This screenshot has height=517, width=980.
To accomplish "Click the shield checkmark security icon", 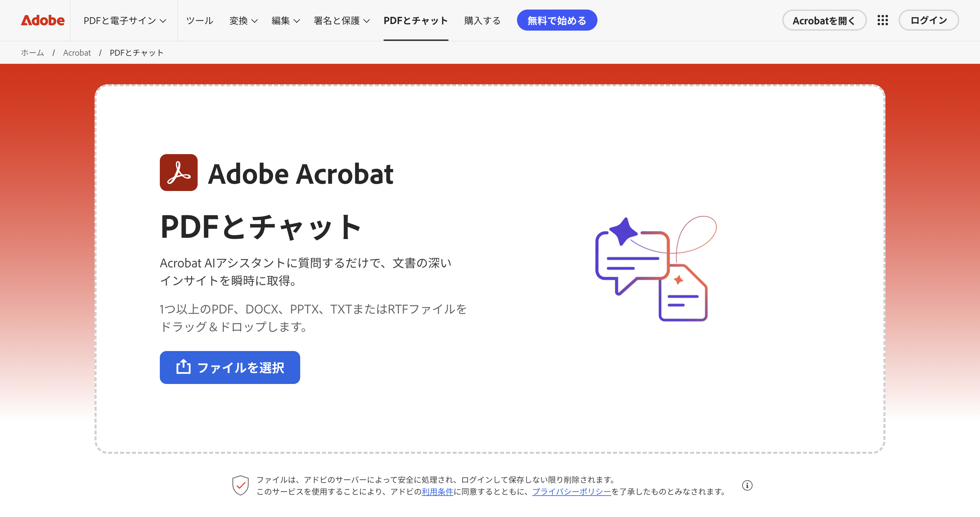I will [x=241, y=485].
